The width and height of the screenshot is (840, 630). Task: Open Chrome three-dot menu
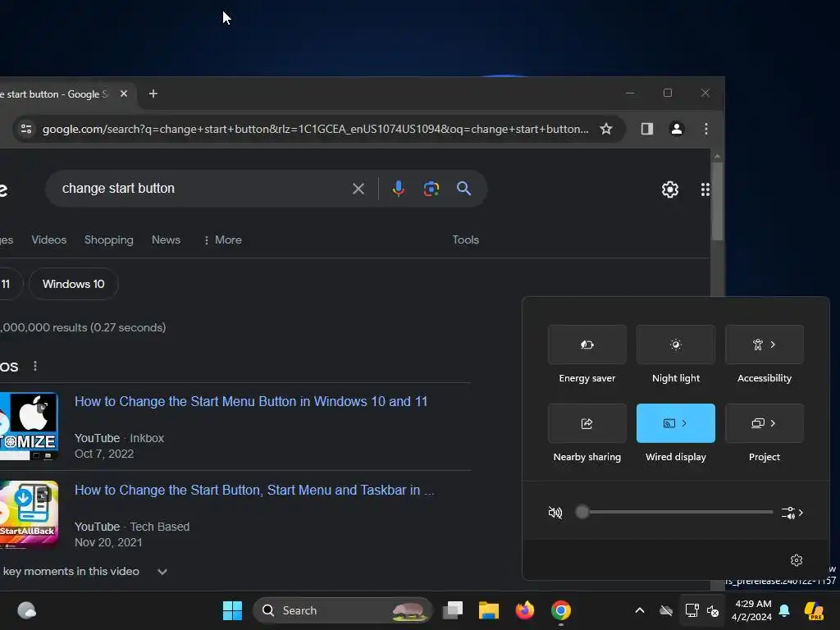coord(706,129)
